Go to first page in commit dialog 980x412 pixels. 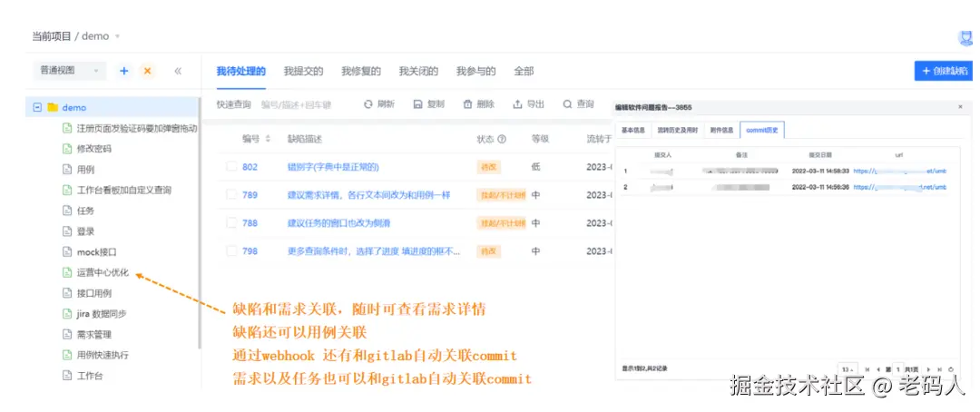[867, 369]
